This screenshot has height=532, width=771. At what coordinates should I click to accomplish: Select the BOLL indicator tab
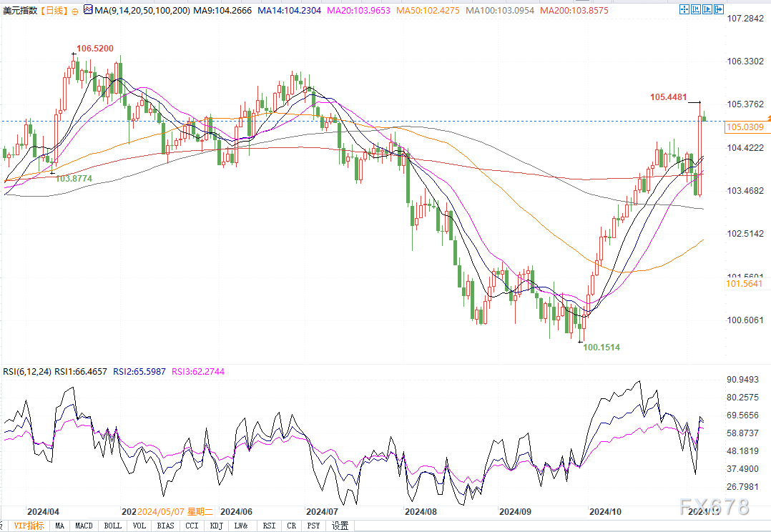(x=112, y=526)
